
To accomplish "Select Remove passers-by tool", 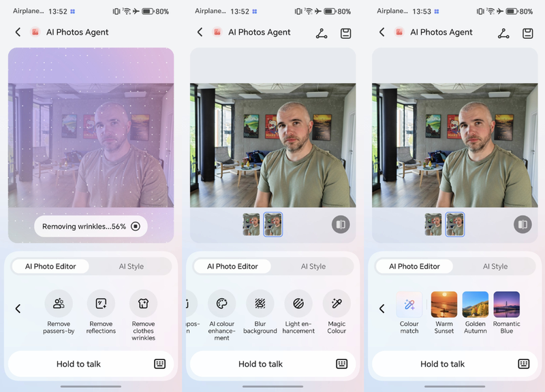I will click(x=59, y=312).
